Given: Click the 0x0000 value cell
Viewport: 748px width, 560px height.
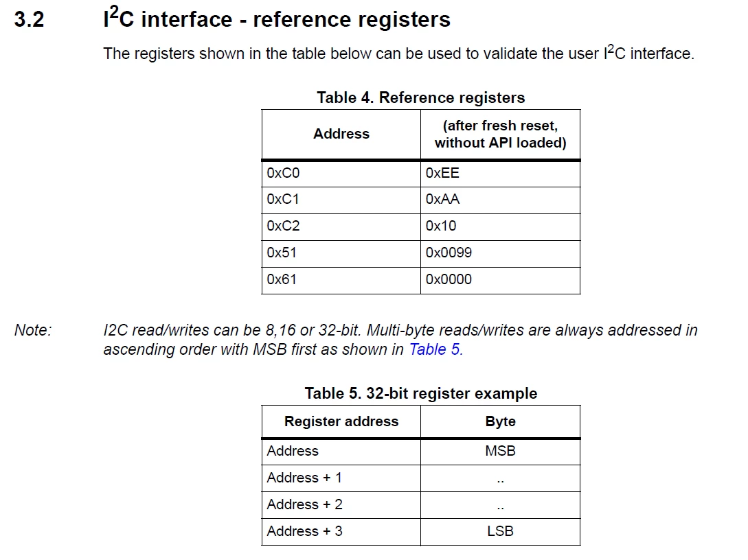Looking at the screenshot, I should click(x=501, y=280).
